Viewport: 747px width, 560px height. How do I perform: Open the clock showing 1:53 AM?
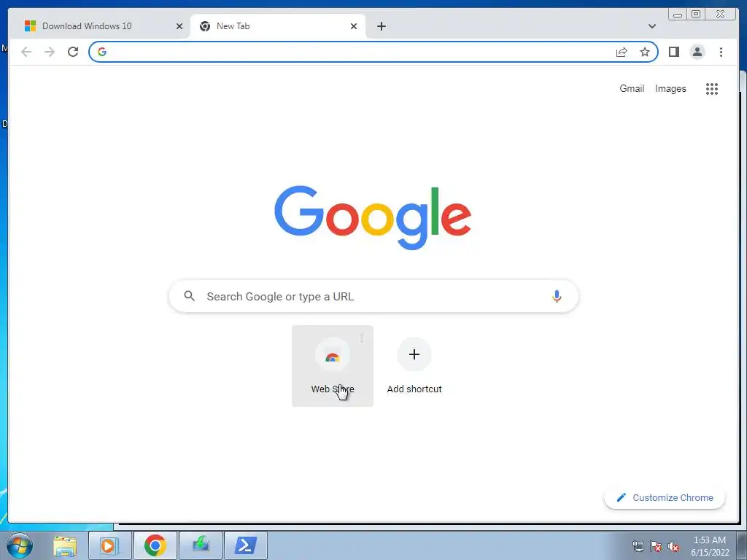pyautogui.click(x=709, y=546)
